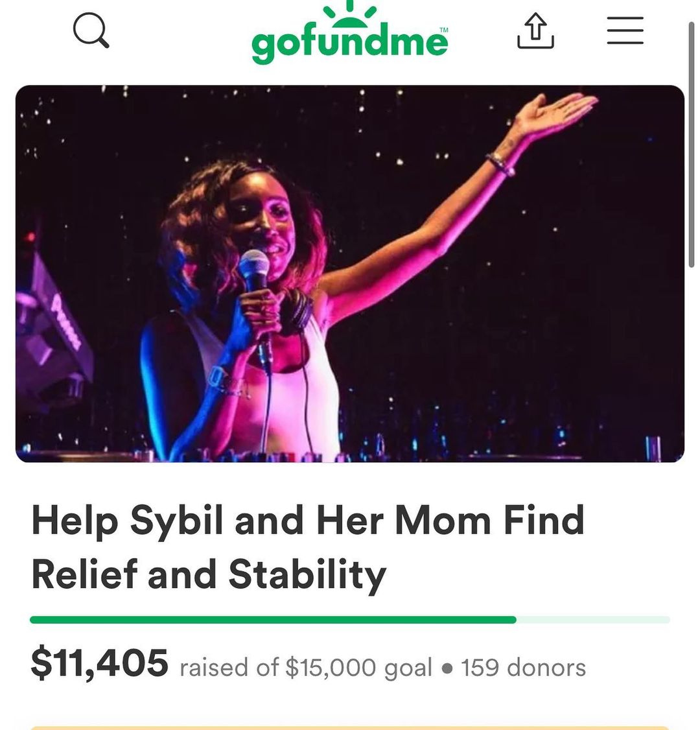Click the filled green part of the progress bar
Screen dimensions: 700x730
click(x=272, y=620)
